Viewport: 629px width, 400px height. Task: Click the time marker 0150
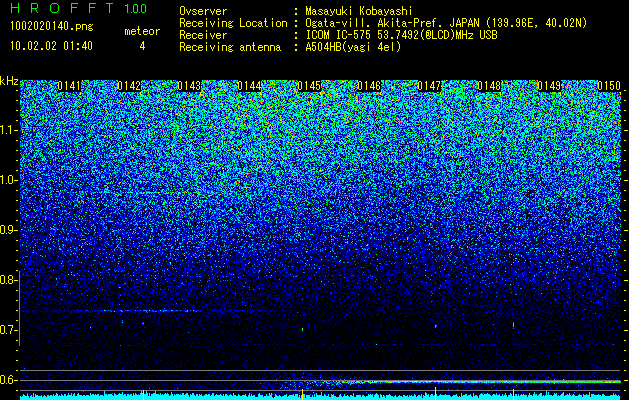click(x=609, y=86)
